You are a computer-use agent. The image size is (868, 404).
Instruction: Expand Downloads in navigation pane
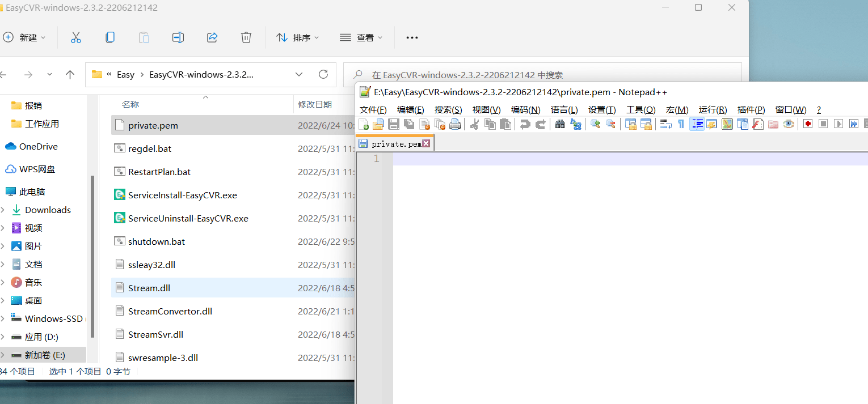[3, 210]
